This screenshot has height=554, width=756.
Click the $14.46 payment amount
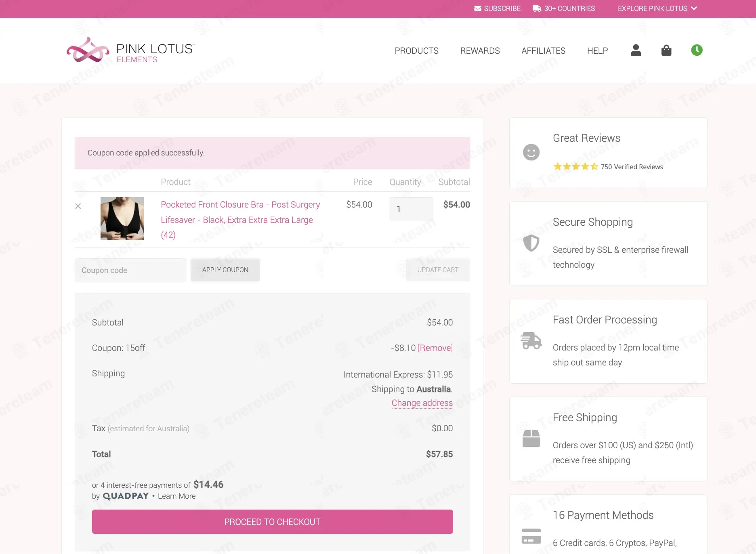click(x=208, y=485)
